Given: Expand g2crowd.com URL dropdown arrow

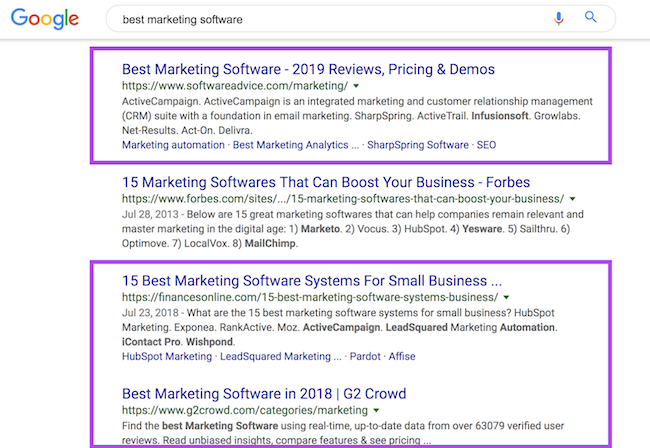Looking at the screenshot, I should pos(376,410).
